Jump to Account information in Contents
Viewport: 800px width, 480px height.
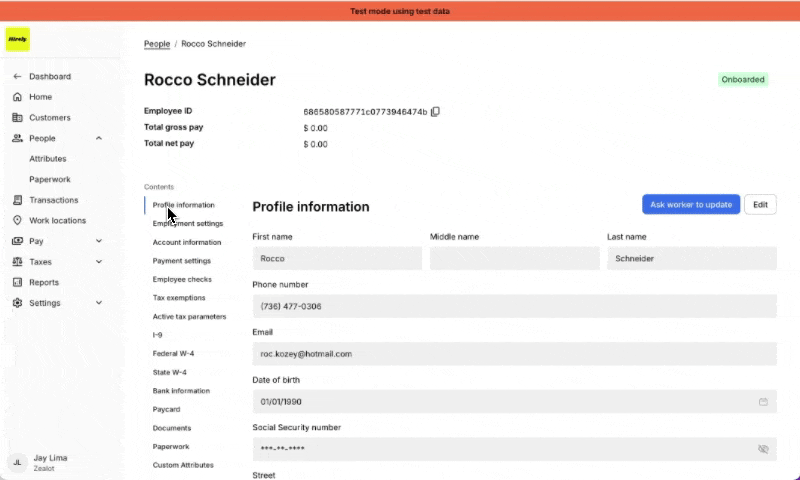(187, 242)
